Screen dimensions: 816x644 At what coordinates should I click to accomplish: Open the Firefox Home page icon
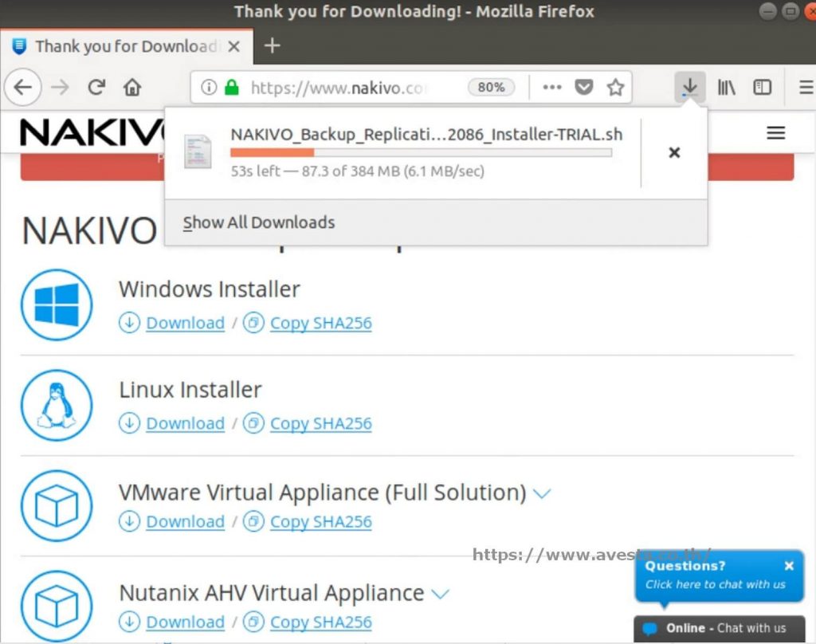pos(132,87)
